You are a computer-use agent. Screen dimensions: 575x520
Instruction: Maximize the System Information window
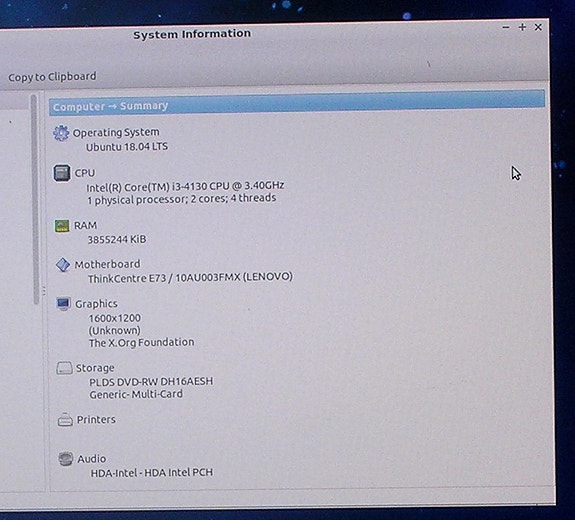[x=522, y=27]
